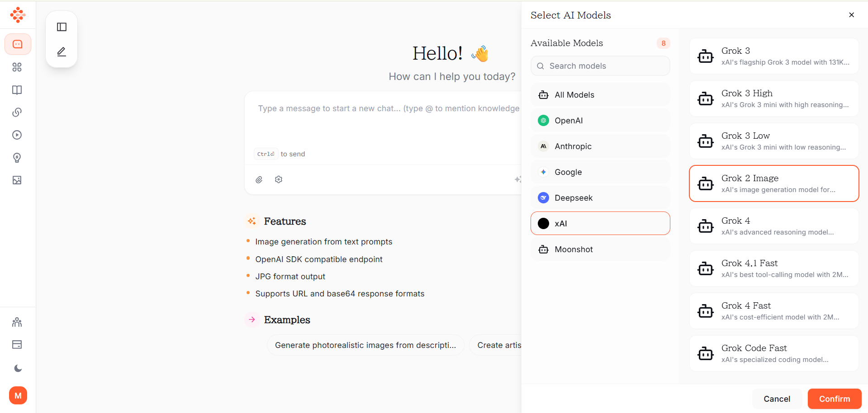Click the Available Models count badge 8

664,43
